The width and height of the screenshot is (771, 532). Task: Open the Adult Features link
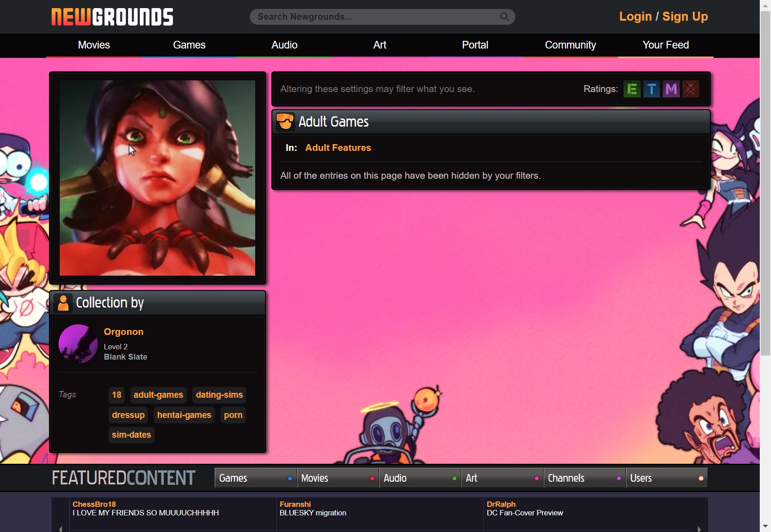tap(338, 148)
